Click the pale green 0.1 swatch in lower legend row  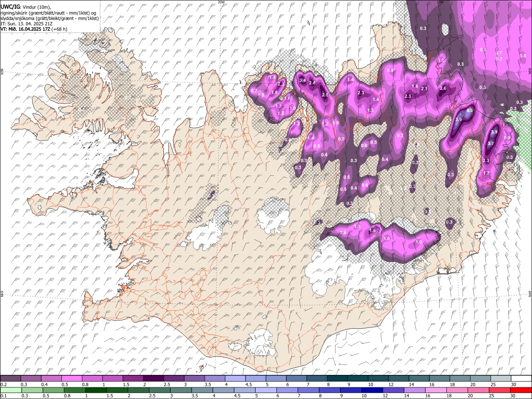click(11, 390)
